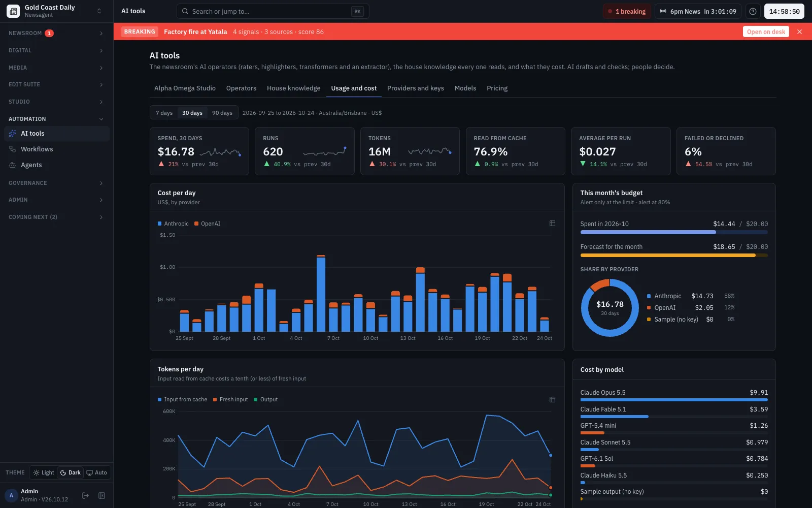812x508 pixels.
Task: Open the help question-mark icon
Action: click(x=753, y=11)
